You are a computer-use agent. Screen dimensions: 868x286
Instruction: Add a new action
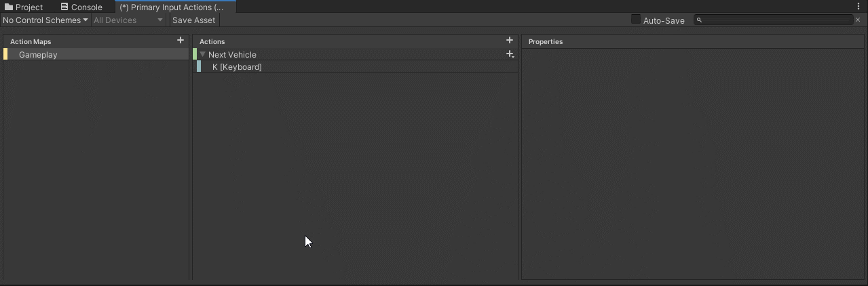(510, 41)
